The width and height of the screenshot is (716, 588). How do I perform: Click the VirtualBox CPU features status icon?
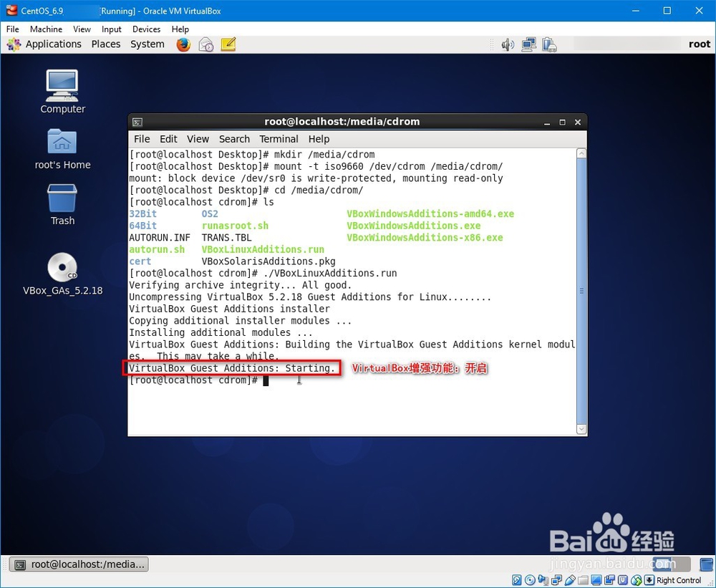pyautogui.click(x=622, y=580)
